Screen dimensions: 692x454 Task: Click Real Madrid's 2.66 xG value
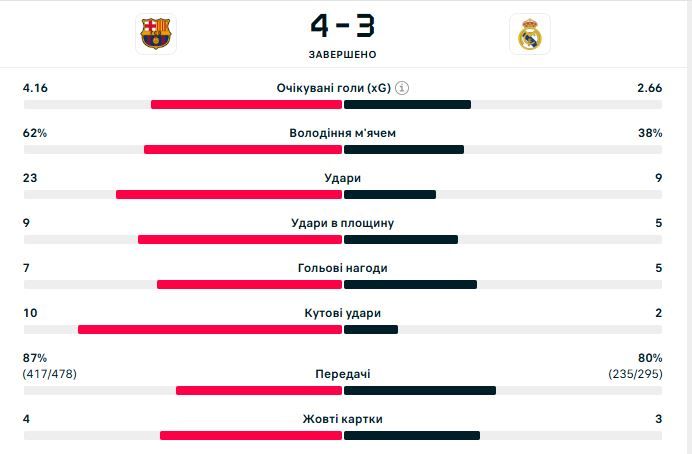click(x=649, y=88)
